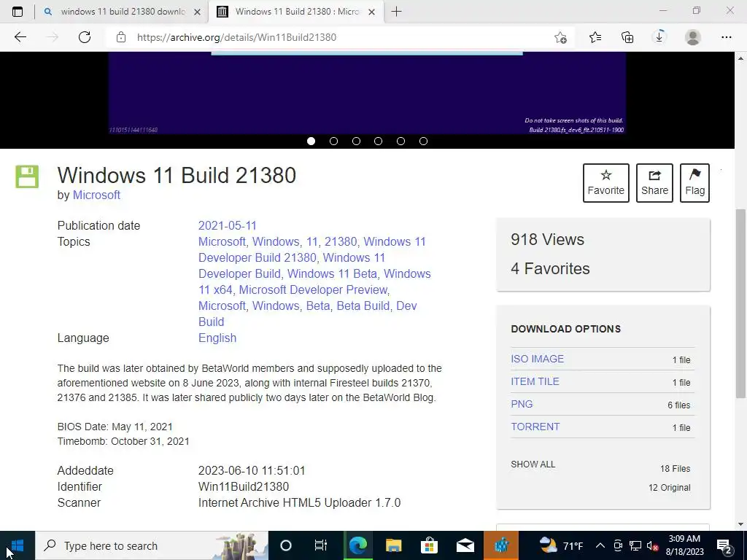747x560 pixels.
Task: Click the page vertical scrollbar thumb
Action: [x=740, y=303]
